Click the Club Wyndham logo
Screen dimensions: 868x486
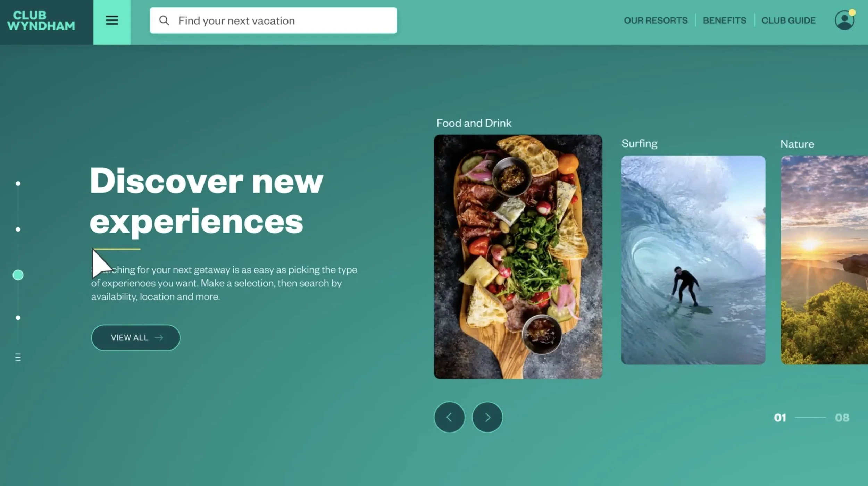point(41,20)
